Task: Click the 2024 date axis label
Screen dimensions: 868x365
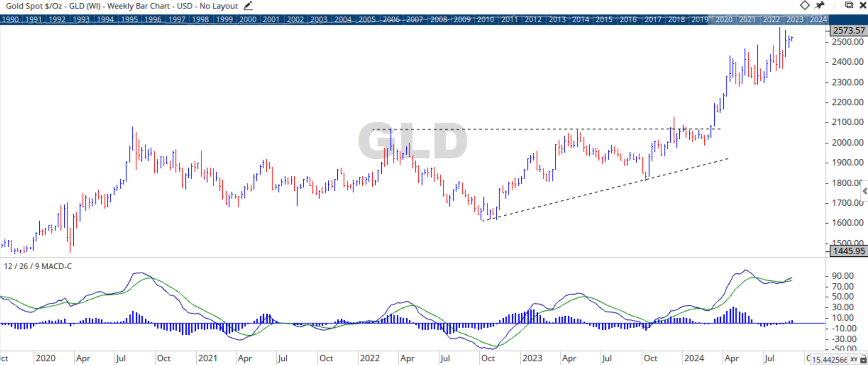Action: point(694,358)
